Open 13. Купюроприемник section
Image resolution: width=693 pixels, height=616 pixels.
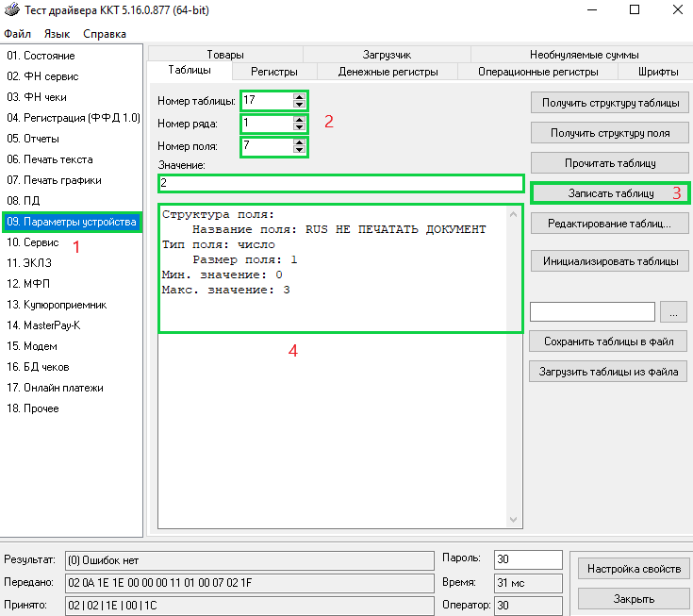click(x=57, y=305)
